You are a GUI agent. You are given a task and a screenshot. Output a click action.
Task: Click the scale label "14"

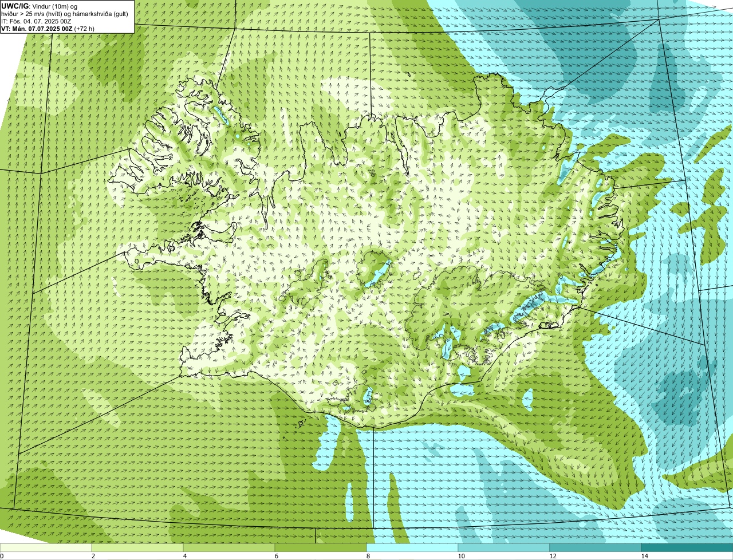pos(644,556)
